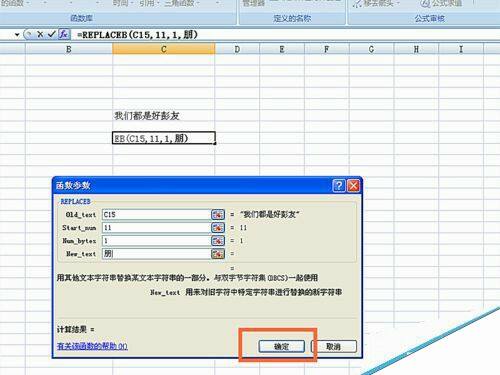Click the 公式审核 ribbon group label
500x375 pixels.
[x=430, y=18]
